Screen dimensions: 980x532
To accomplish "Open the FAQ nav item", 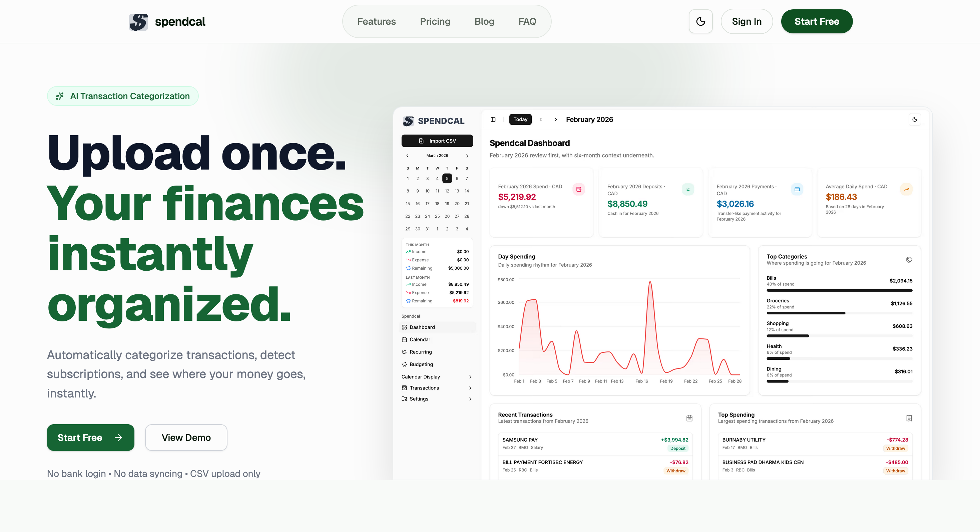I will pos(527,21).
